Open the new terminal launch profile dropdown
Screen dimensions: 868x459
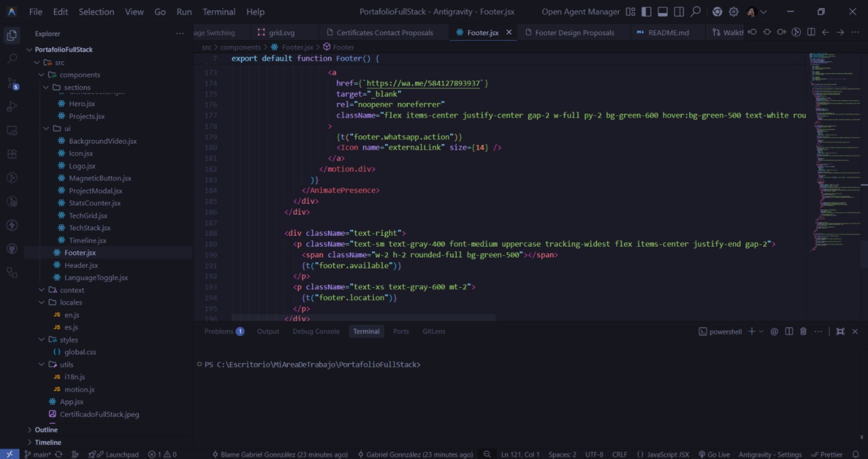(x=761, y=332)
